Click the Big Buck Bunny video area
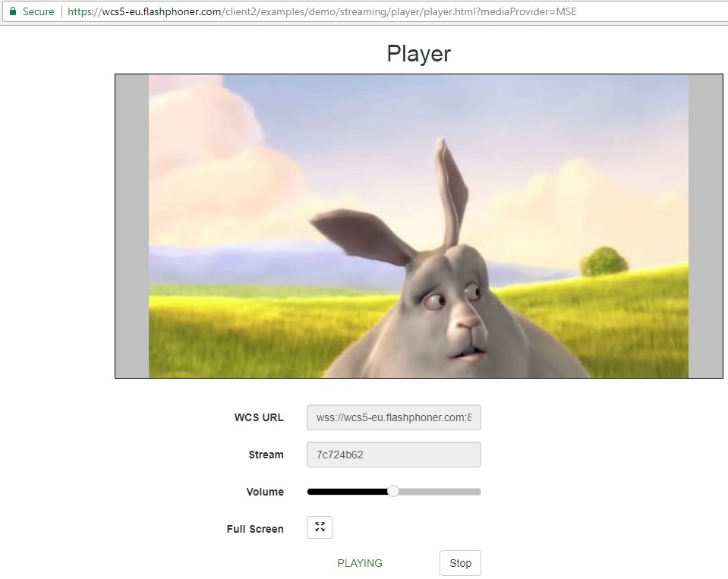 tap(419, 226)
